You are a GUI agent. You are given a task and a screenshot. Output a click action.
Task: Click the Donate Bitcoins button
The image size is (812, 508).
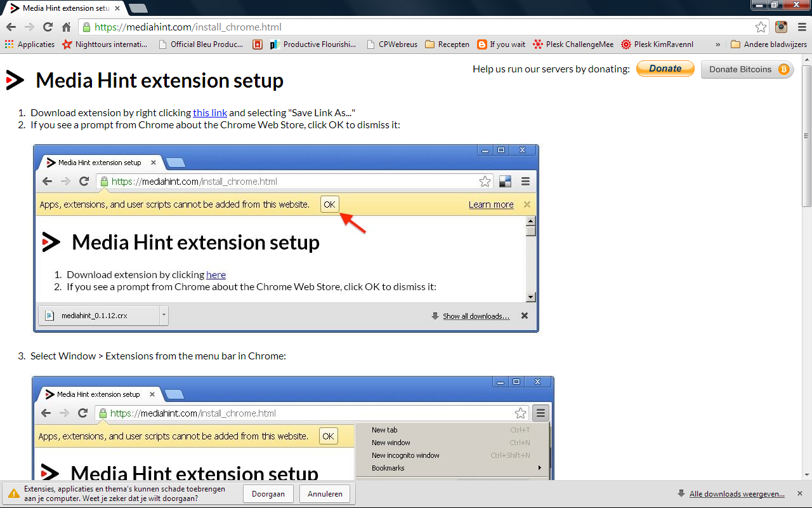pos(747,69)
